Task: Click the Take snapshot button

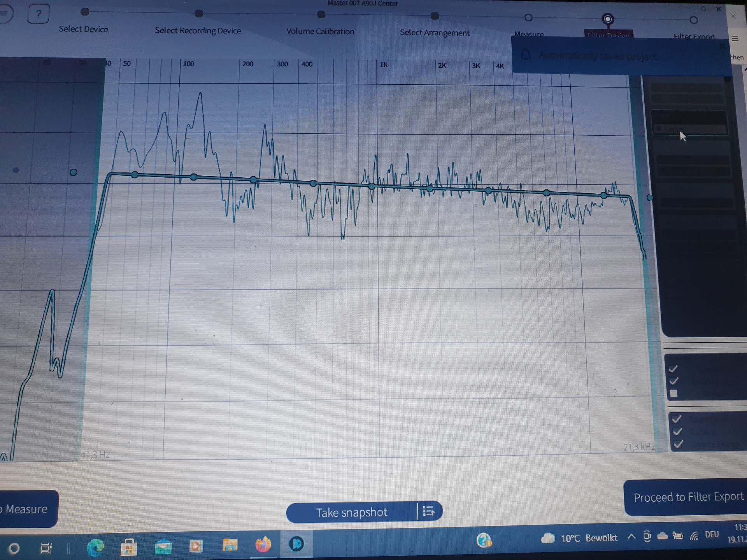Action: pos(351,512)
